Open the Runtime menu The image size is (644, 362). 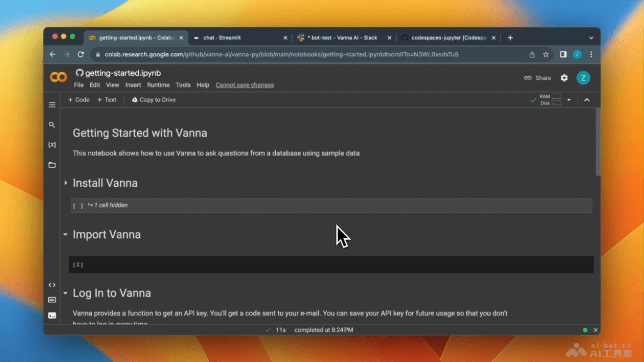pos(158,85)
